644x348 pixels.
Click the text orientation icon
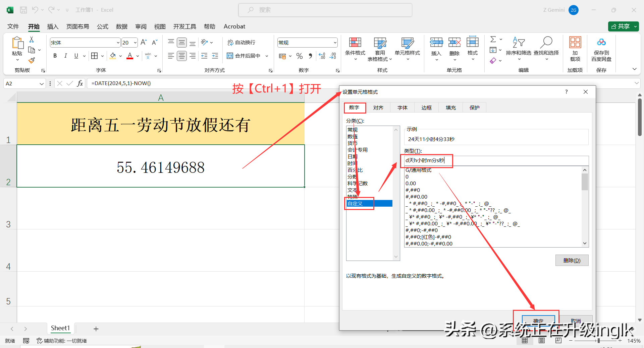[x=204, y=42]
